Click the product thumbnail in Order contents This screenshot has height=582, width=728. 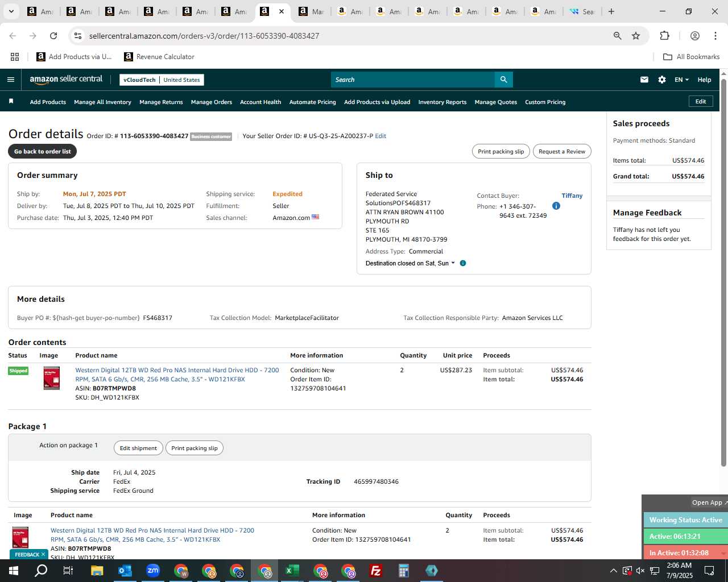point(52,378)
